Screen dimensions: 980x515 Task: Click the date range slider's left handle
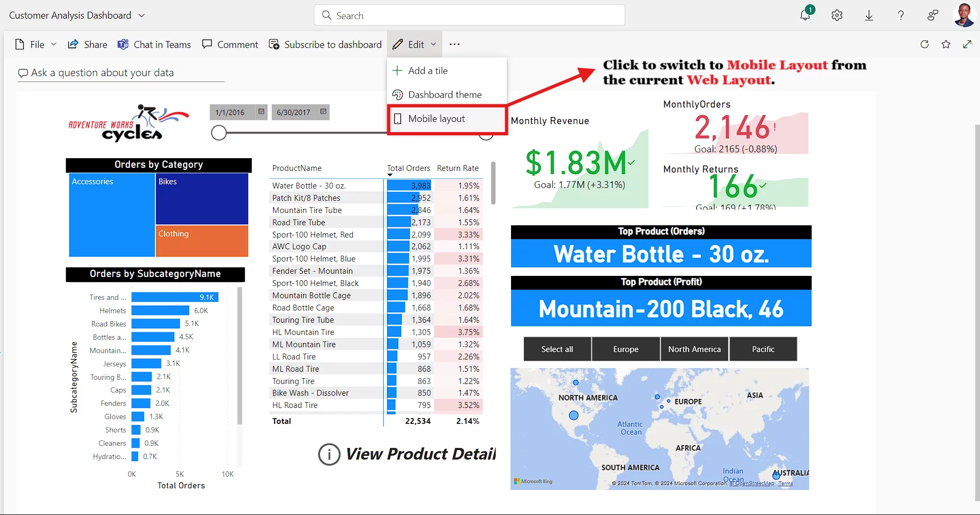pyautogui.click(x=219, y=133)
